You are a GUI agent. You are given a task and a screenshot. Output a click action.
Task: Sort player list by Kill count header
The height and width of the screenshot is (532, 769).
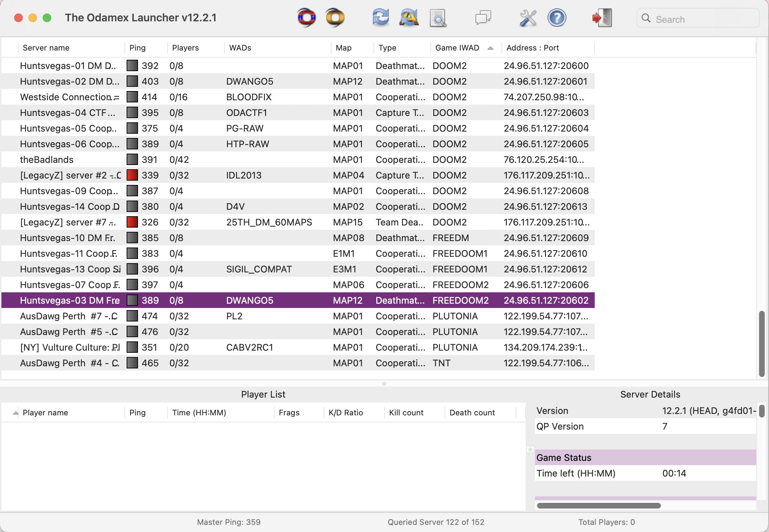[414, 413]
